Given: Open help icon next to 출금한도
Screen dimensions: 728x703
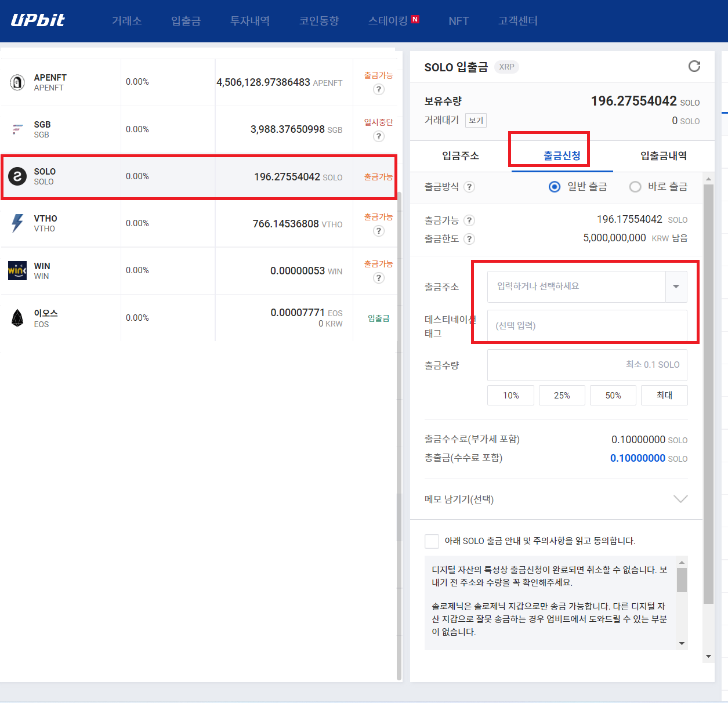Looking at the screenshot, I should [x=469, y=239].
